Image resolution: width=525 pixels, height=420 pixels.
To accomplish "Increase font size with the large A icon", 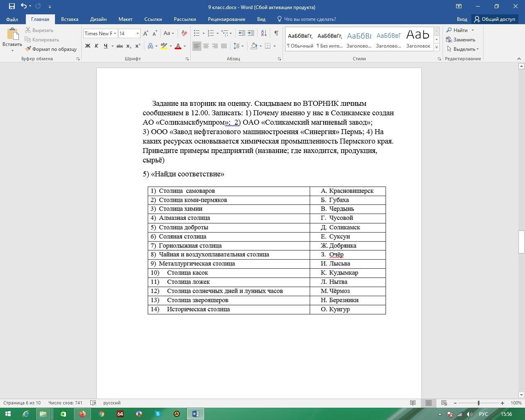I will [146, 34].
